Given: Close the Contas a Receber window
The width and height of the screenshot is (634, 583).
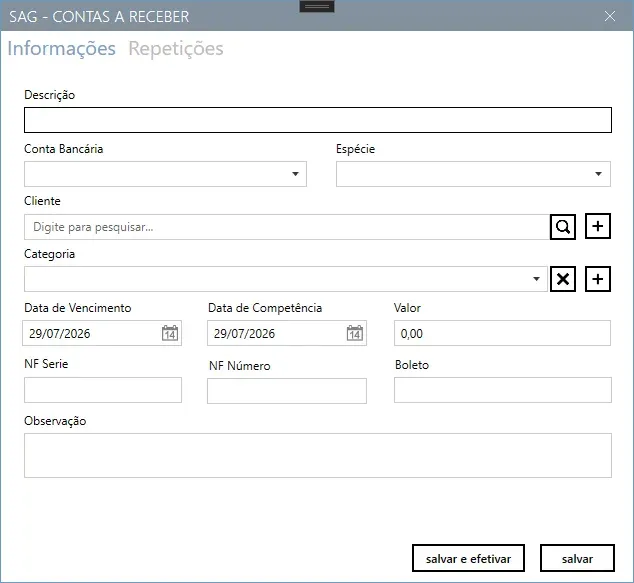Looking at the screenshot, I should [610, 16].
